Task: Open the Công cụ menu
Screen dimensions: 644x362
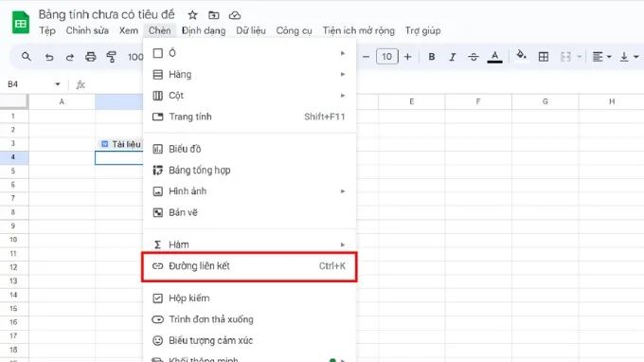Action: [x=295, y=31]
